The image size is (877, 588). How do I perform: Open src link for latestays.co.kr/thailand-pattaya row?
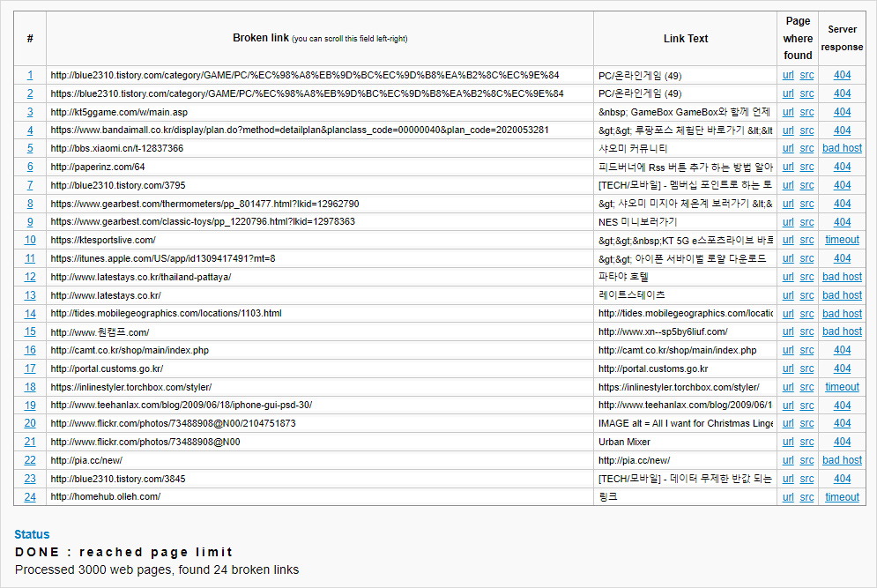(x=806, y=277)
